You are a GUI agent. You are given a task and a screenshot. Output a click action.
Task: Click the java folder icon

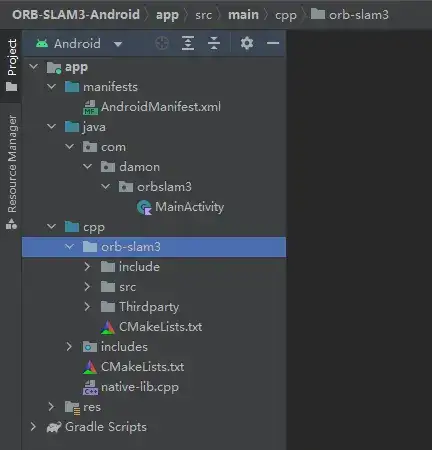pyautogui.click(x=72, y=127)
